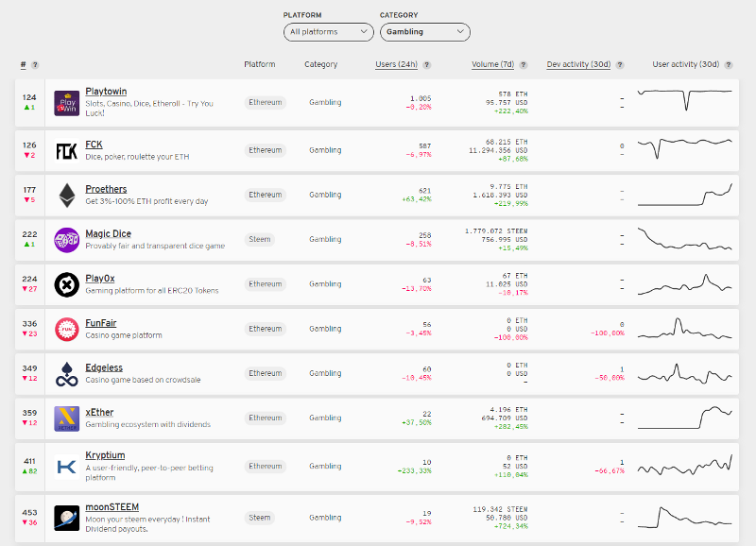This screenshot has height=546, width=756.
Task: Open the Magic Dice link
Action: coord(108,233)
